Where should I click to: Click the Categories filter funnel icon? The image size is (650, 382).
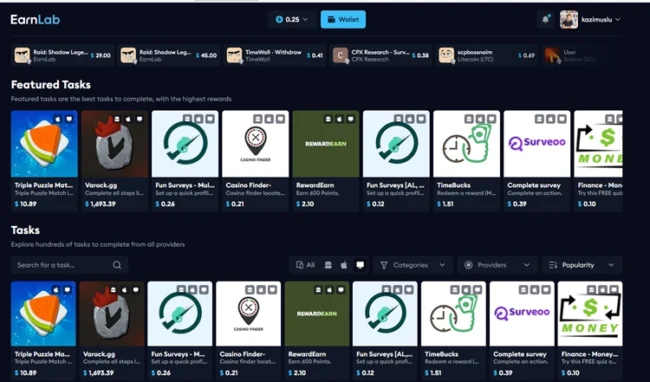tap(384, 265)
